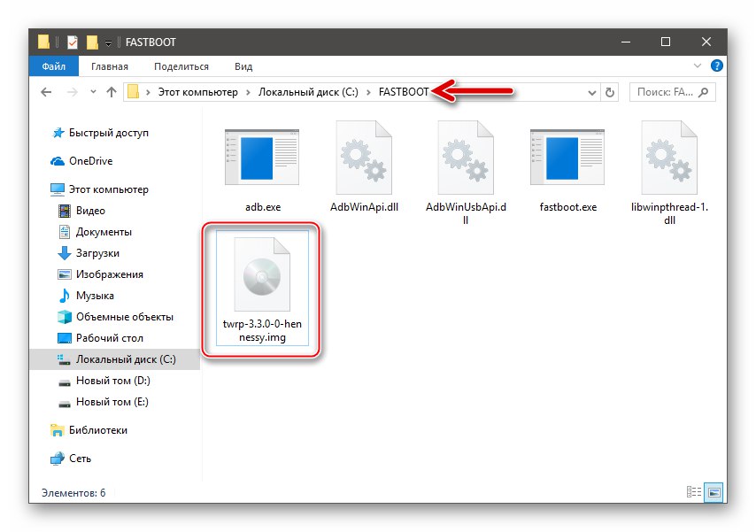Open Explorer help question mark icon
The width and height of the screenshot is (756, 532).
click(x=716, y=66)
